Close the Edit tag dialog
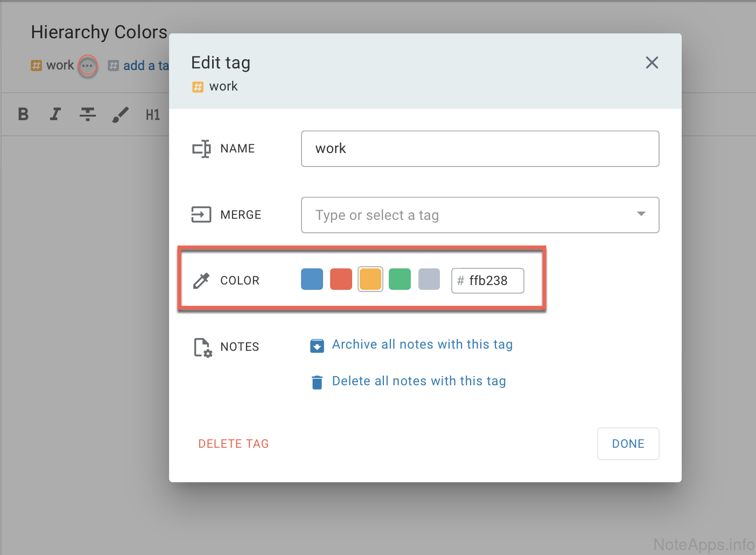The width and height of the screenshot is (756, 555). click(652, 63)
